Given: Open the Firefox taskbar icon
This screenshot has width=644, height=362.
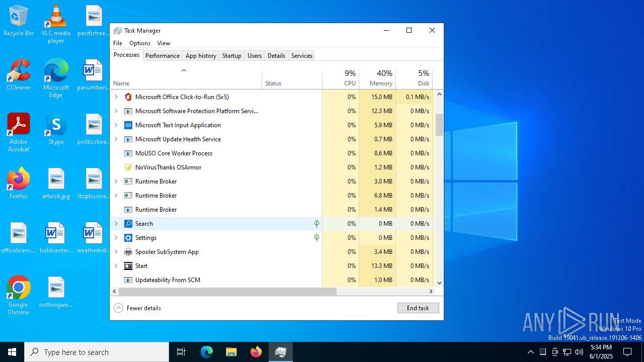Looking at the screenshot, I should click(256, 352).
